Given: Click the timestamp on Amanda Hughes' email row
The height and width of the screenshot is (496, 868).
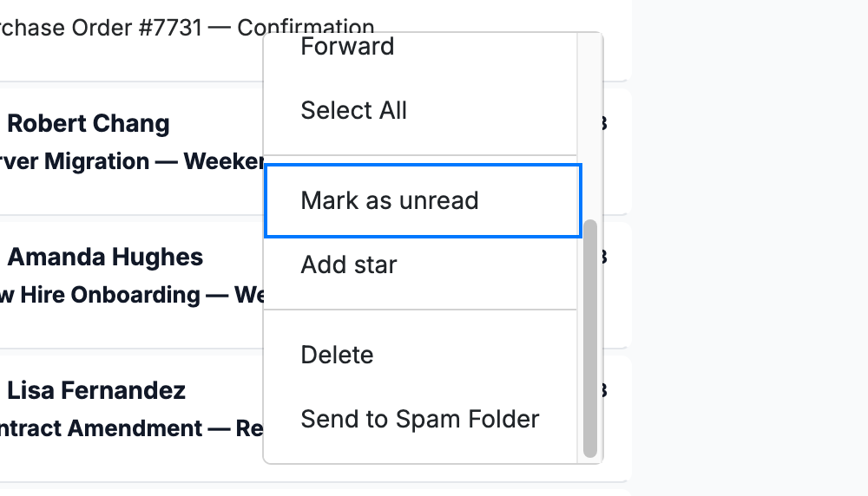Looking at the screenshot, I should (605, 258).
